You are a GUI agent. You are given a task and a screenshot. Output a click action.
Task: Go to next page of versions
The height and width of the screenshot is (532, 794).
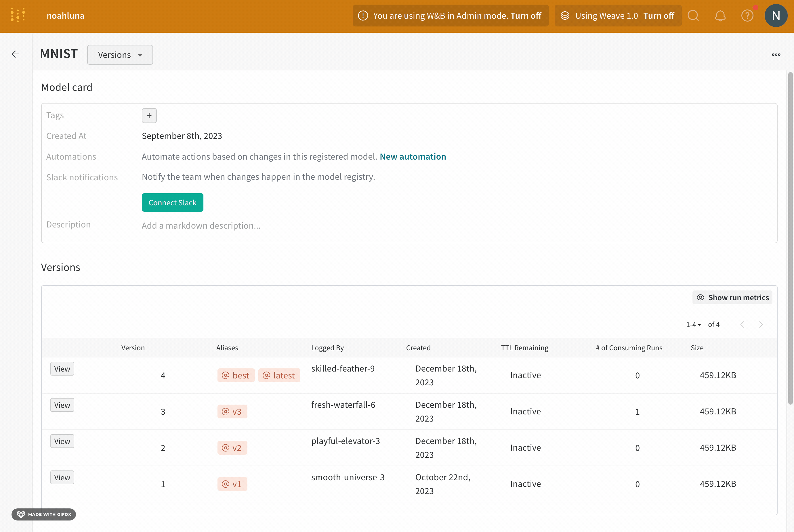point(761,324)
